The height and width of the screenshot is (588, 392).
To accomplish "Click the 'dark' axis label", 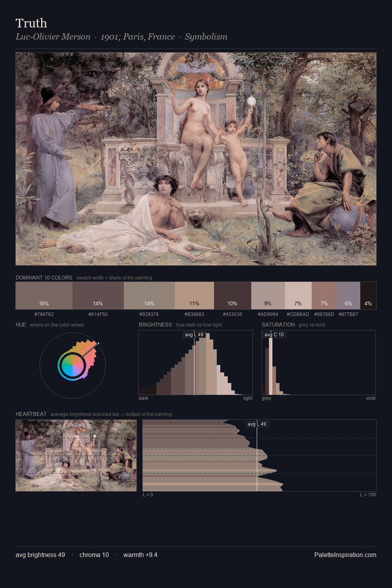I will point(143,398).
